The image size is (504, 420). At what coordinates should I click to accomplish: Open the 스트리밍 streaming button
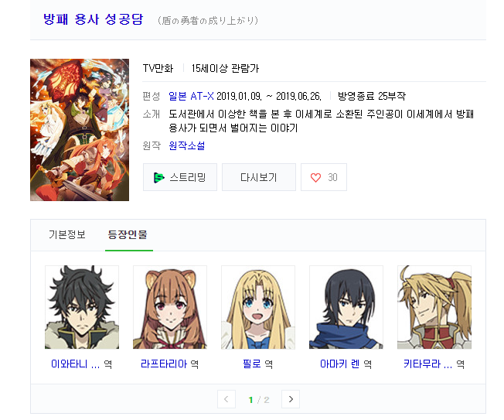(x=180, y=177)
